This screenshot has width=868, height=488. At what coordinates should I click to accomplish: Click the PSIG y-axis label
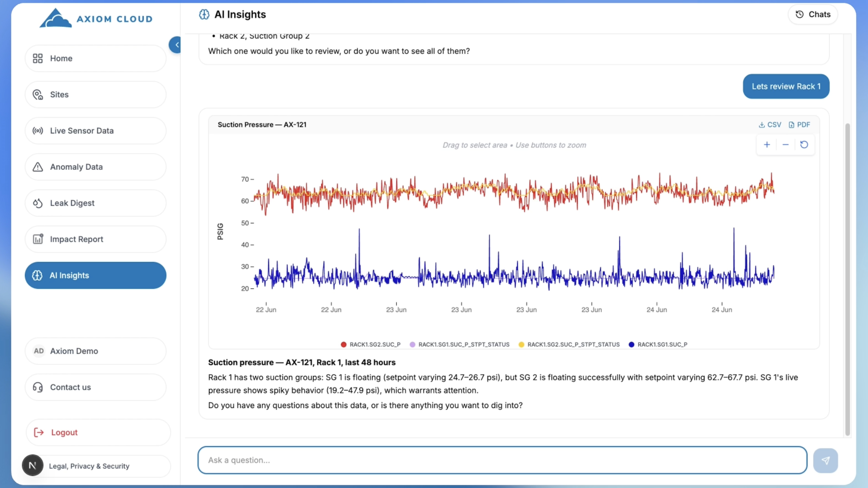[x=220, y=231]
